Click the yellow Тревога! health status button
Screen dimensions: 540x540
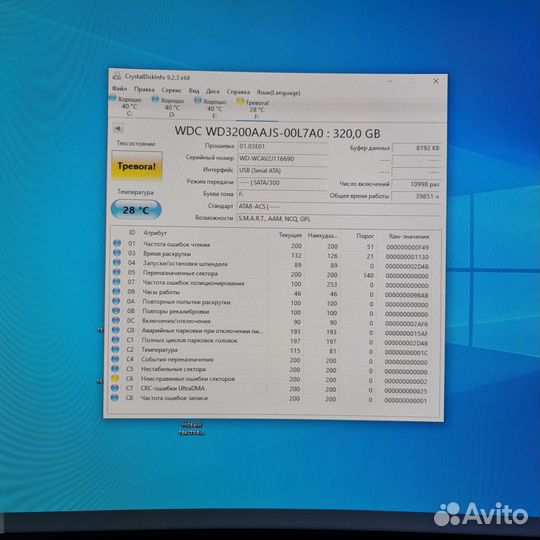point(137,166)
